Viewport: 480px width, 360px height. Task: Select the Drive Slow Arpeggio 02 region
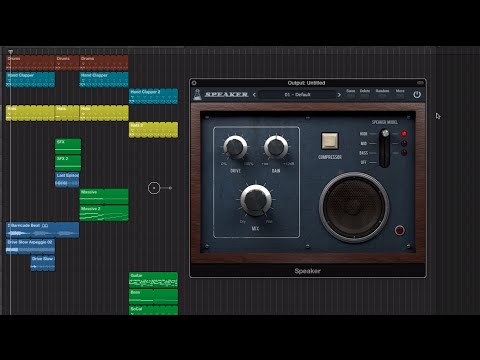30,246
